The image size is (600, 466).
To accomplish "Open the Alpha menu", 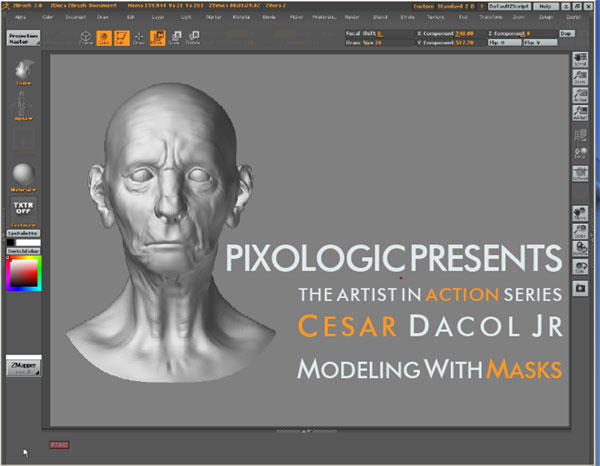I will (20, 17).
